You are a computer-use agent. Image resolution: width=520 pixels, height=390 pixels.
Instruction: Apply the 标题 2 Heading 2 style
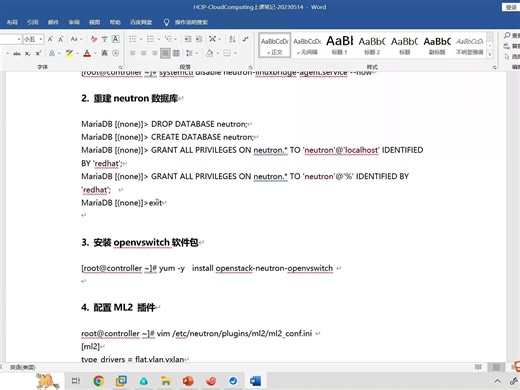click(372, 45)
